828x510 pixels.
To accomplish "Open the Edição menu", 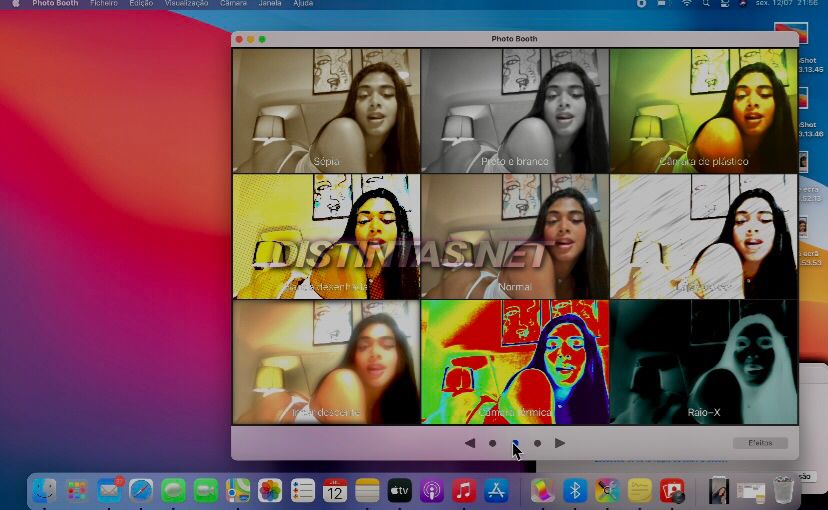I will 141,3.
